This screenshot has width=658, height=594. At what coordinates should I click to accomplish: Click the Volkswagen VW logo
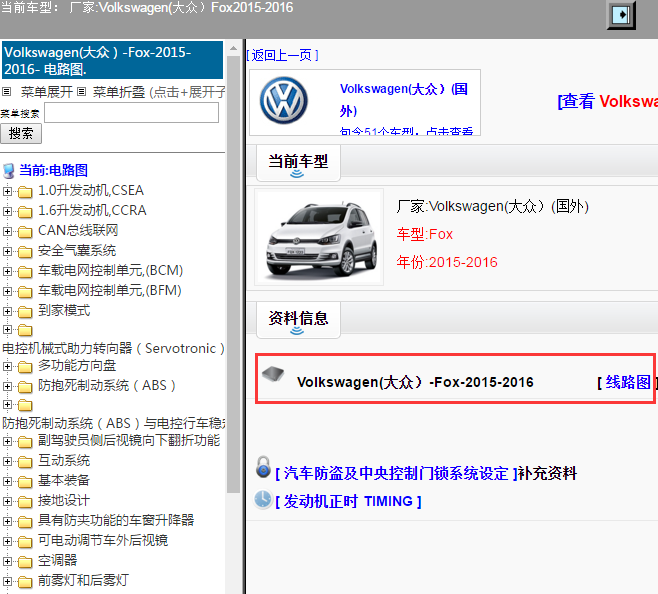click(284, 101)
